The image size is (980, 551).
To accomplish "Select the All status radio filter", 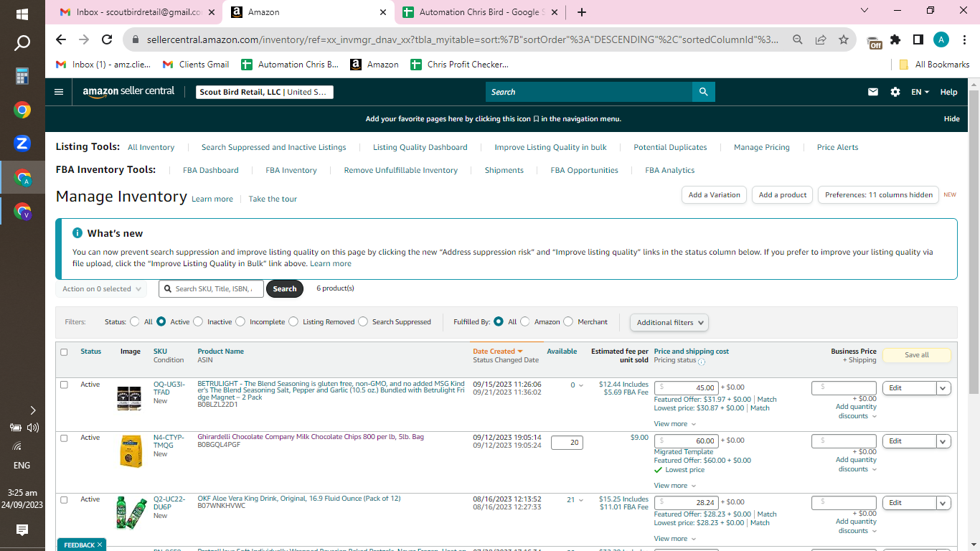I will [x=134, y=321].
